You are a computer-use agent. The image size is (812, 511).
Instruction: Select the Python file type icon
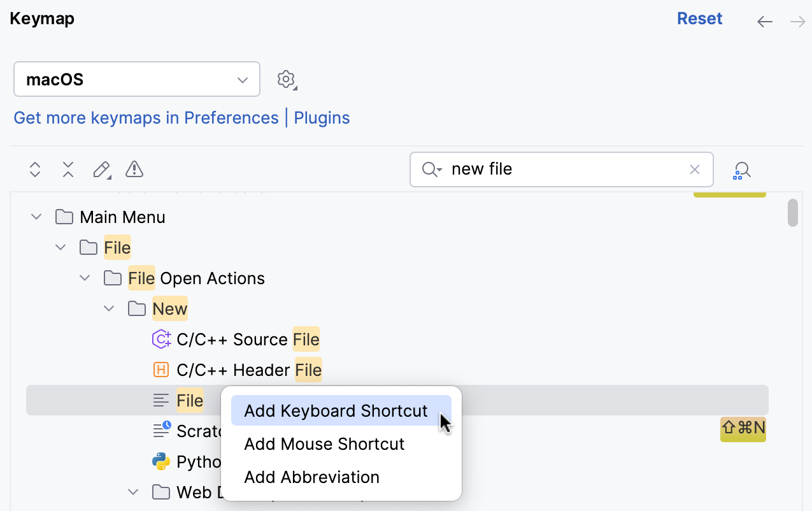(162, 461)
